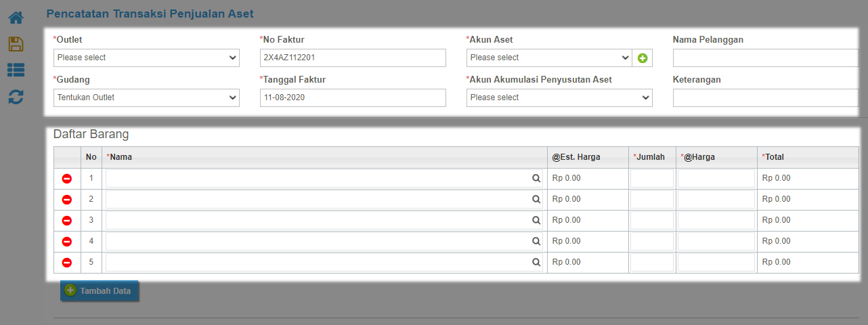Delete row 3 using red minus icon
The width and height of the screenshot is (868, 325).
tap(67, 221)
